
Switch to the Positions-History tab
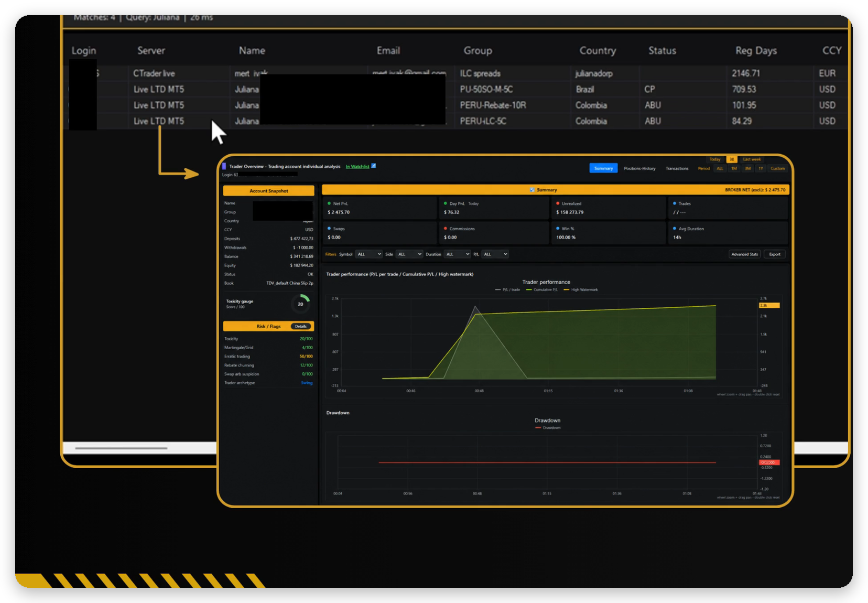point(639,168)
